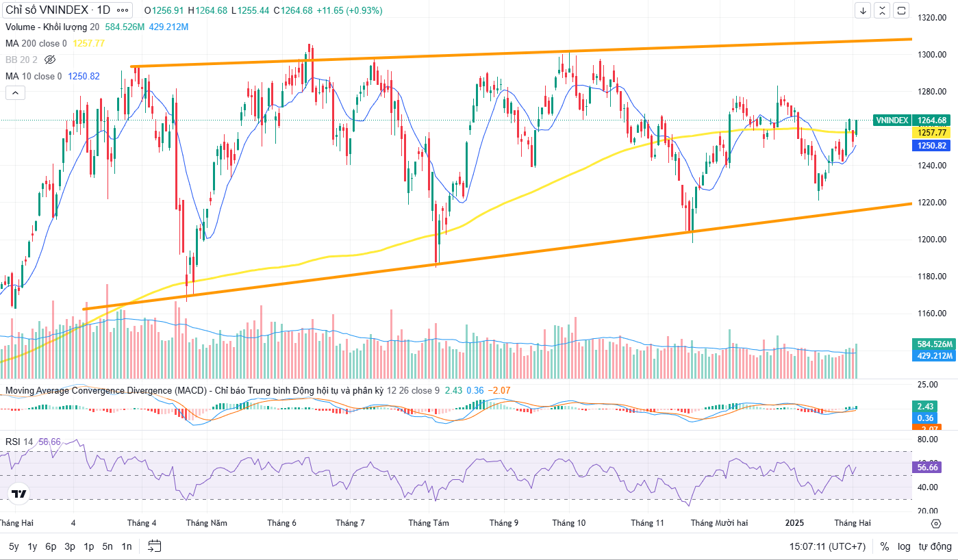The image size is (958, 560).
Task: Select the 6p time range
Action: (51, 546)
